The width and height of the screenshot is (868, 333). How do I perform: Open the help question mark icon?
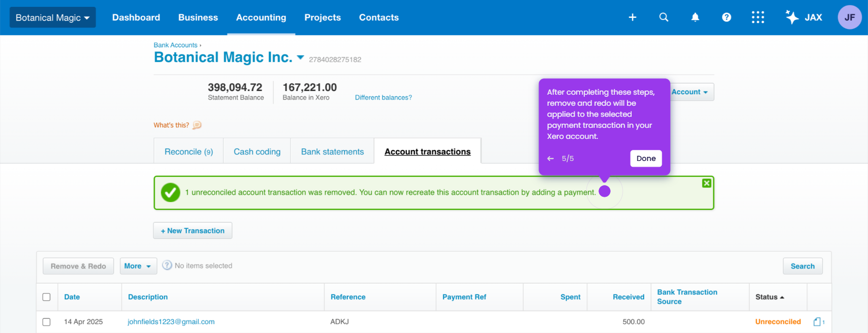pyautogui.click(x=726, y=17)
